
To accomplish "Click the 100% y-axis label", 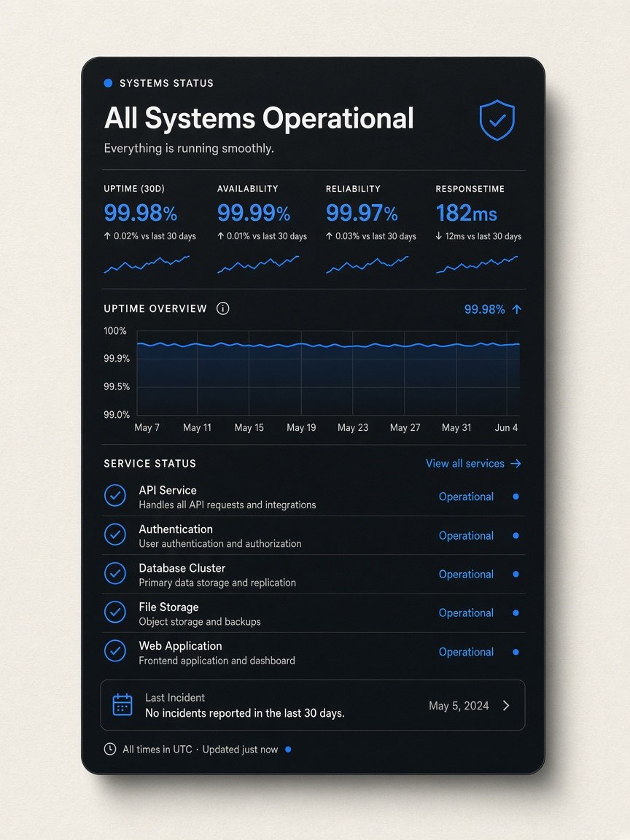I will point(115,331).
